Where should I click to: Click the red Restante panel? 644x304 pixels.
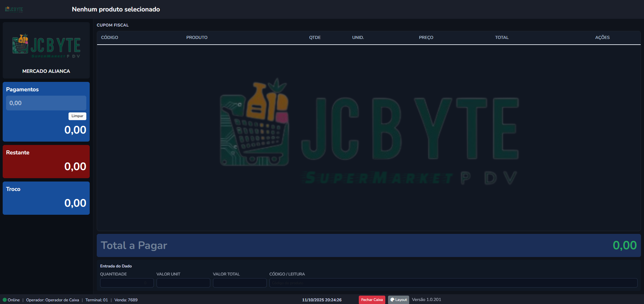[x=46, y=161]
